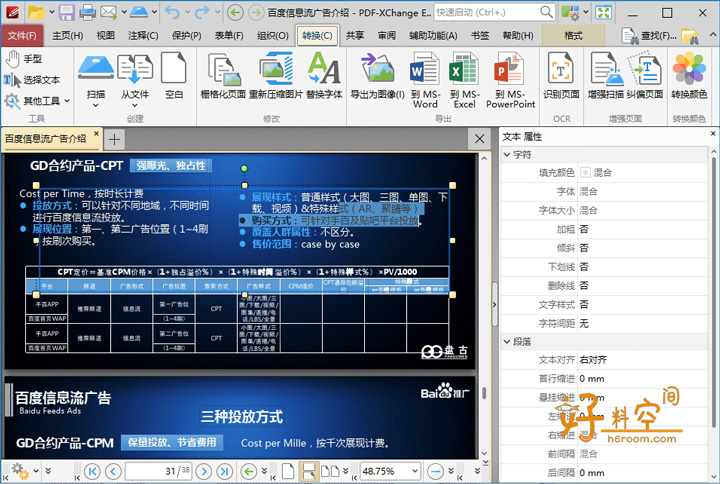This screenshot has width=720, height=484.
Task: Go to first page button
Action: (x=92, y=471)
